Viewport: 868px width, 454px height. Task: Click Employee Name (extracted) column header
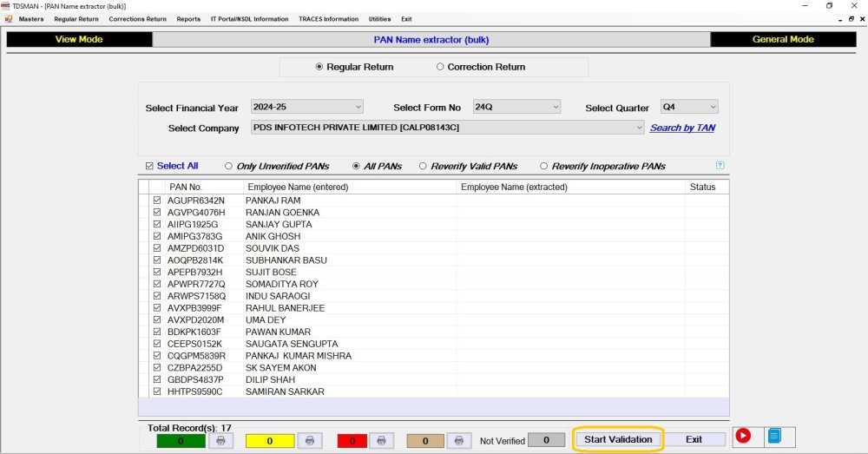[571, 188]
